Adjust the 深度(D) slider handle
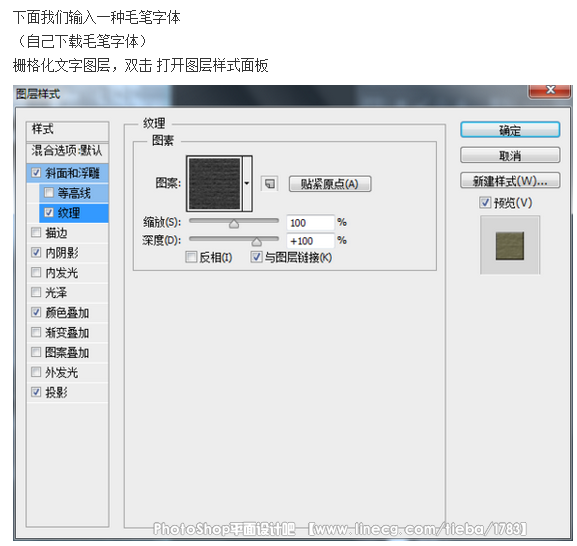The height and width of the screenshot is (546, 577). click(257, 242)
